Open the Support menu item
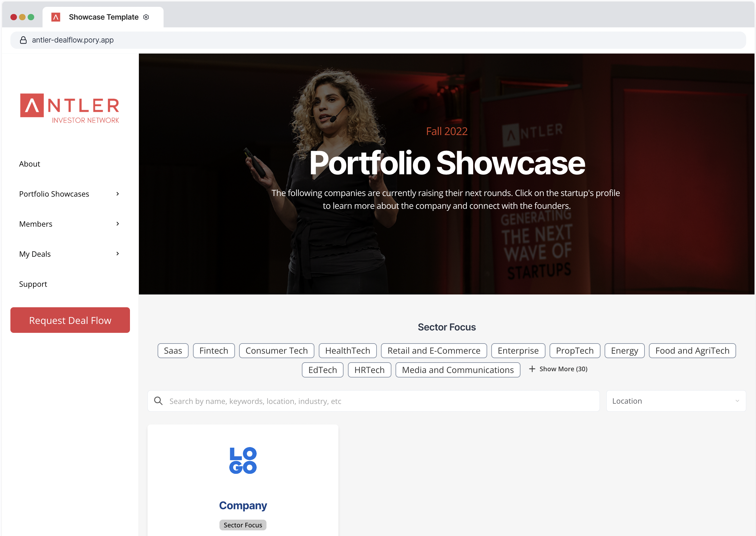The height and width of the screenshot is (536, 756). pyautogui.click(x=33, y=284)
